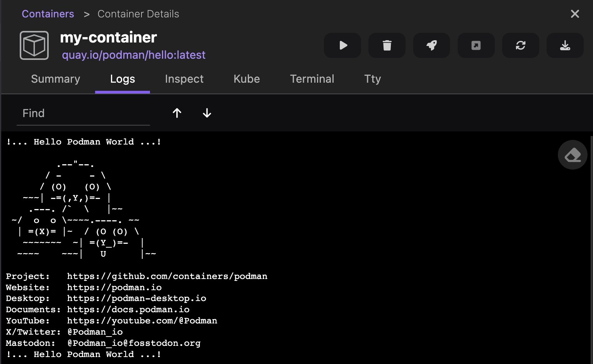Show the Kube tab
Image resolution: width=593 pixels, height=364 pixels.
[247, 79]
